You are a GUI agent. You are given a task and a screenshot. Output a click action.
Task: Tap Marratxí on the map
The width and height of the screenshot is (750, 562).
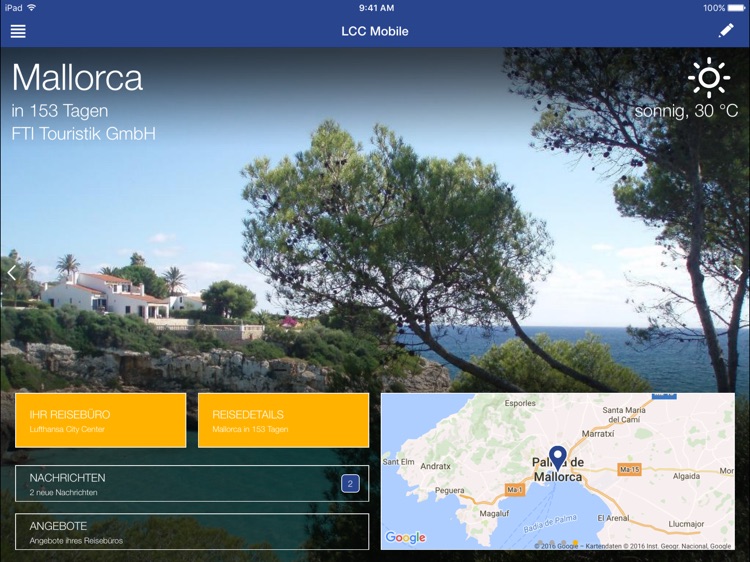point(598,433)
